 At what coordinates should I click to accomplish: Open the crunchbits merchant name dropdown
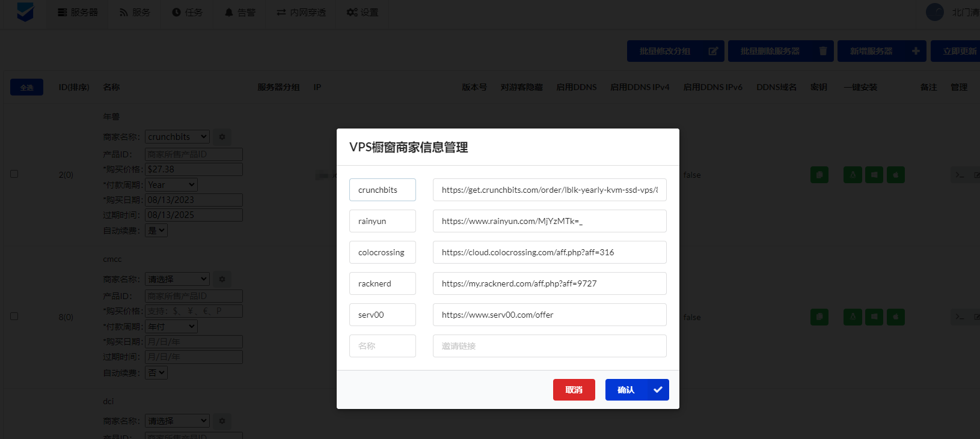point(177,137)
